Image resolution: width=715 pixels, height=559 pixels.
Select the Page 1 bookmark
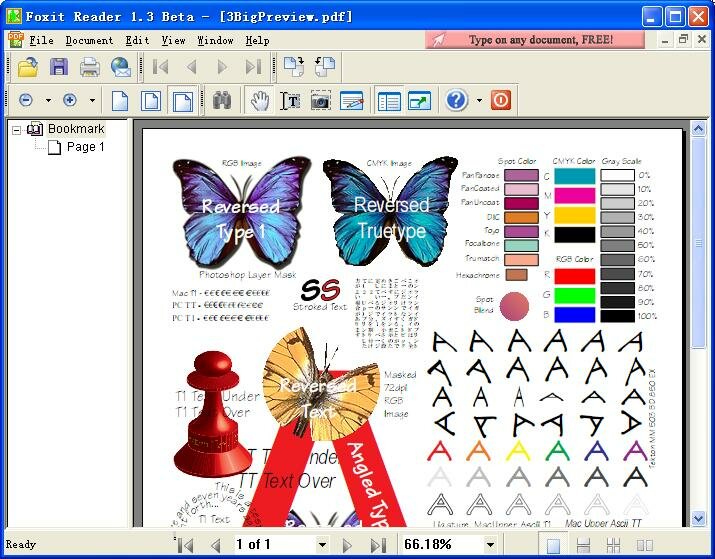coord(85,147)
